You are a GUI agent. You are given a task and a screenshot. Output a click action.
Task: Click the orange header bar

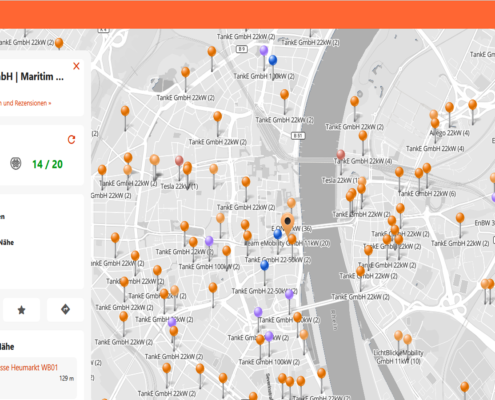tap(247, 14)
